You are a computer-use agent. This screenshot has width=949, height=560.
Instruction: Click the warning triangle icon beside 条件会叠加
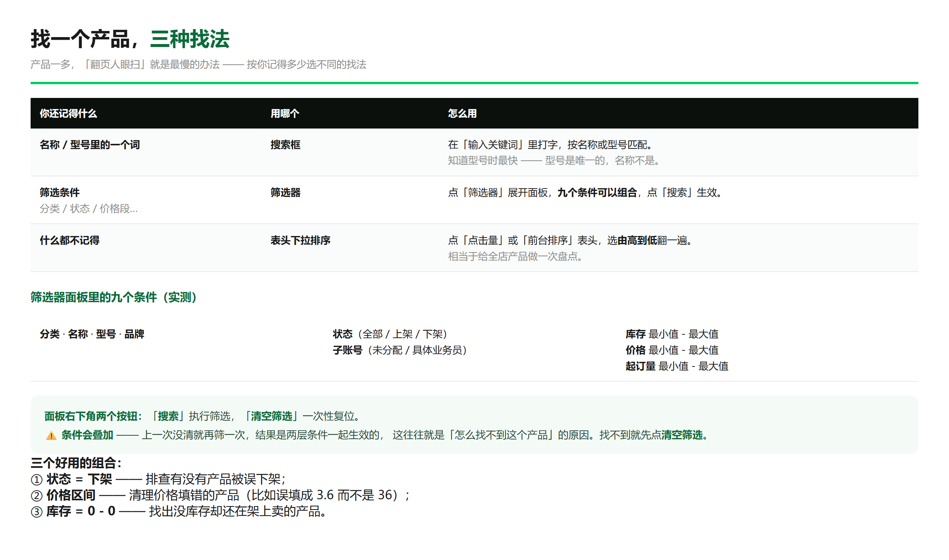51,435
